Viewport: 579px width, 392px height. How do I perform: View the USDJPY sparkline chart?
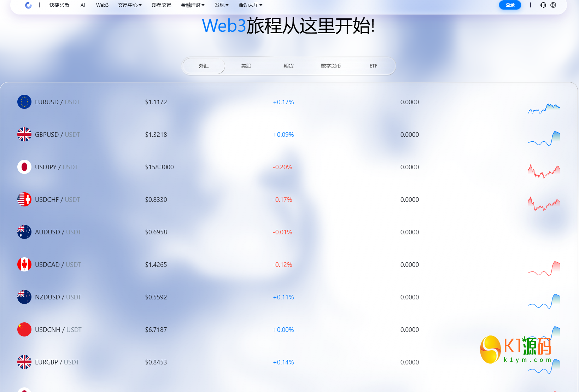click(544, 171)
